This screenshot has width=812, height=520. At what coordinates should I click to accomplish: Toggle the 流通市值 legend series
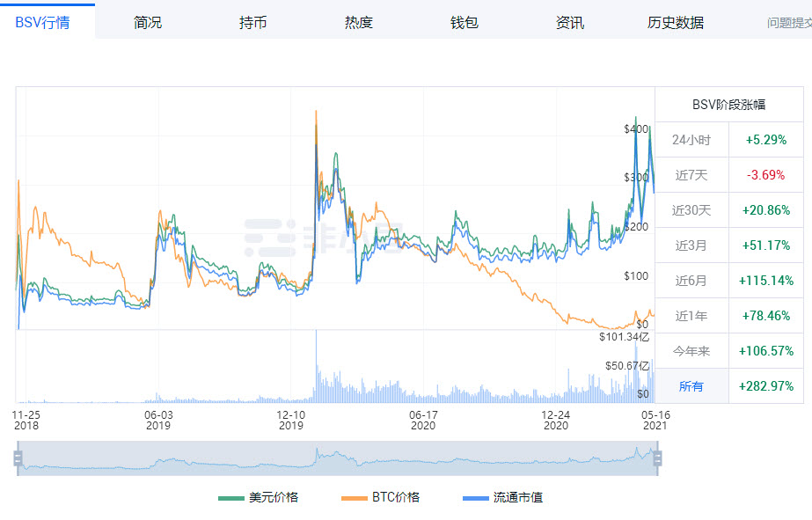tap(503, 497)
